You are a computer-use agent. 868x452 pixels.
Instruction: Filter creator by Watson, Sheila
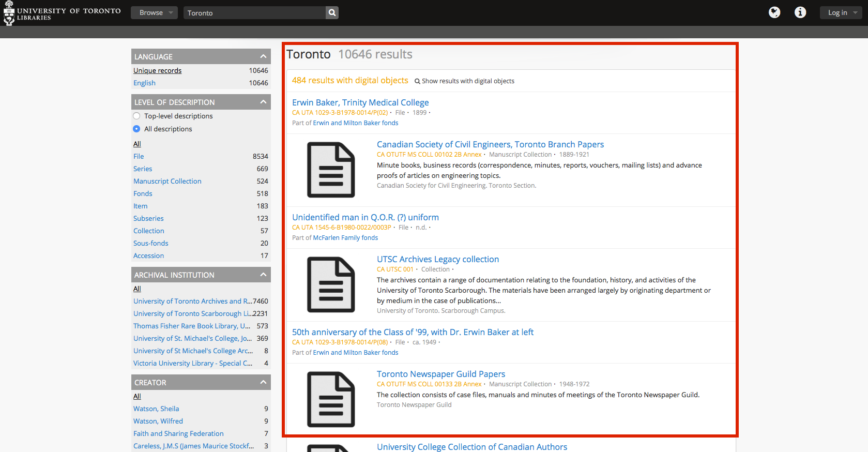tap(156, 409)
